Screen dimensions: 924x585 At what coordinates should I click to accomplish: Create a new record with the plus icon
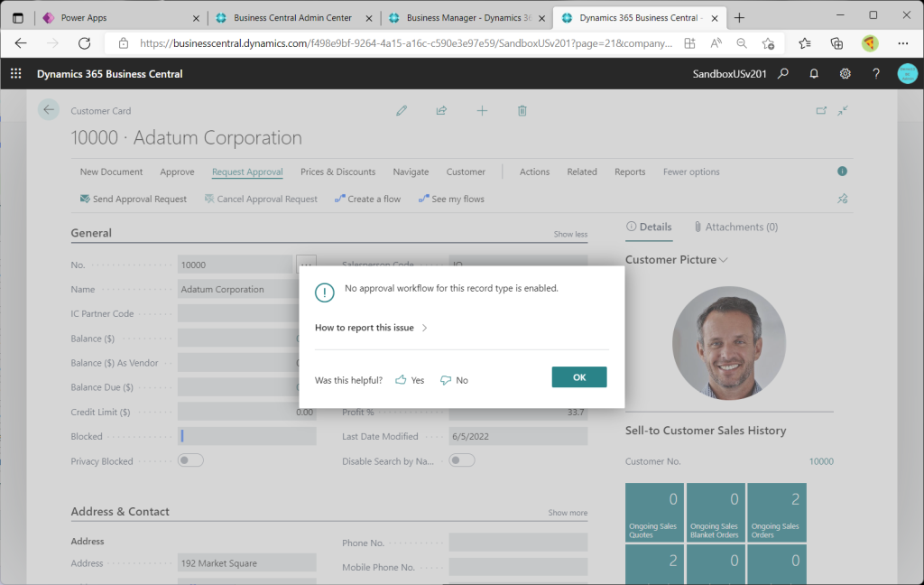(482, 110)
